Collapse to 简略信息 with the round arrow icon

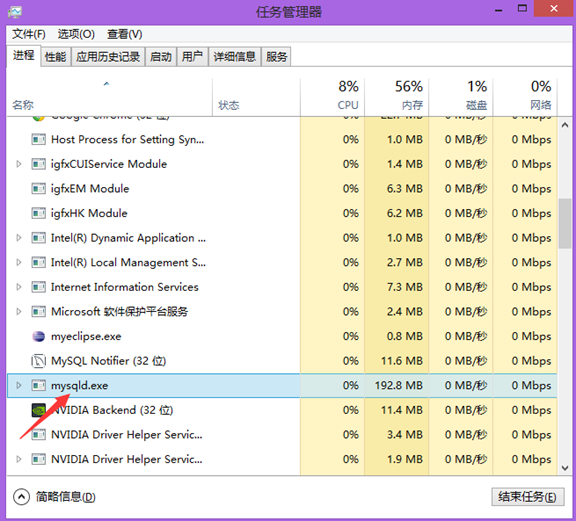tap(21, 497)
